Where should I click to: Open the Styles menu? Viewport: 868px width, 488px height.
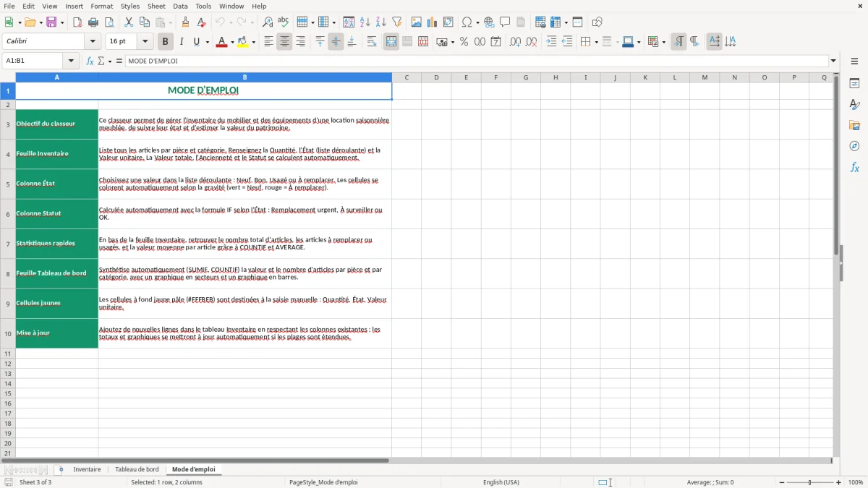(x=130, y=6)
